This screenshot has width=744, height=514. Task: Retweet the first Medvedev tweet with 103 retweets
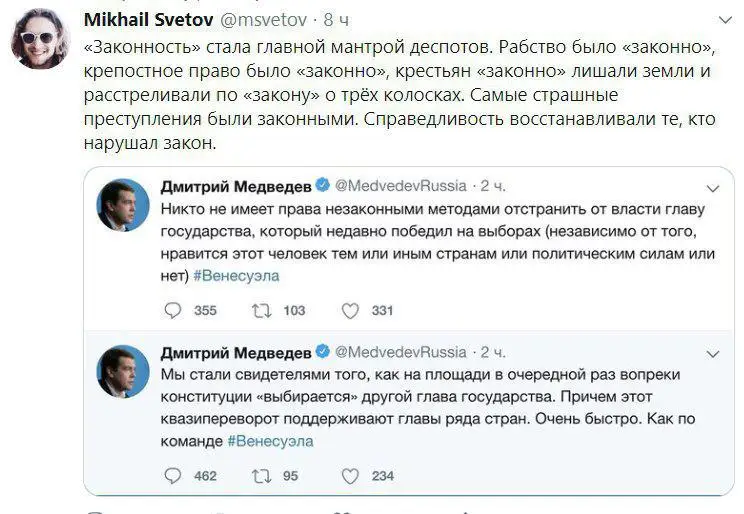click(x=261, y=311)
